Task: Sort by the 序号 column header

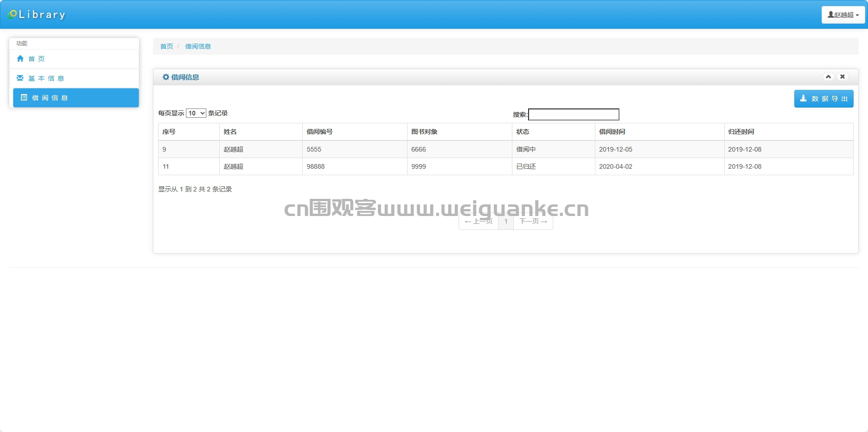Action: (189, 132)
